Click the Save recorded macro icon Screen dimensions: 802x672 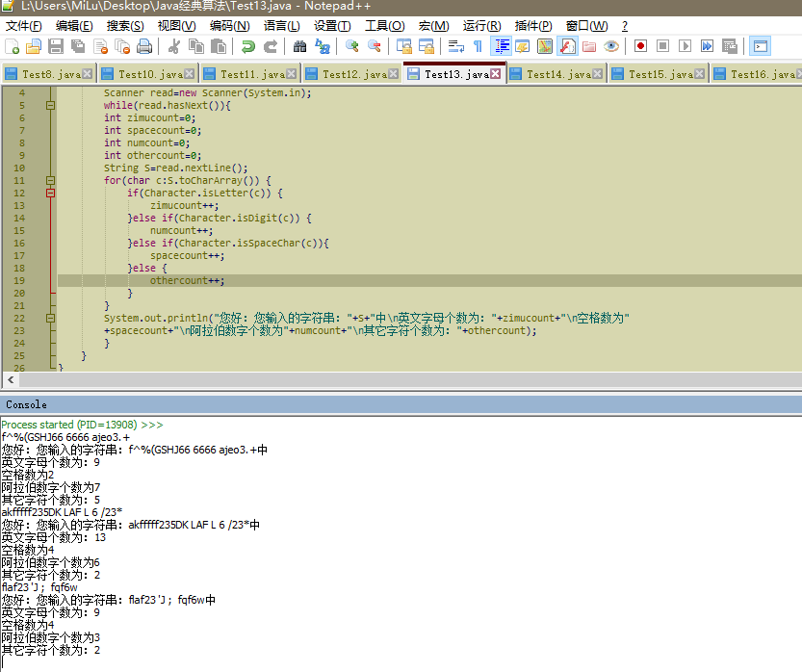[x=730, y=46]
